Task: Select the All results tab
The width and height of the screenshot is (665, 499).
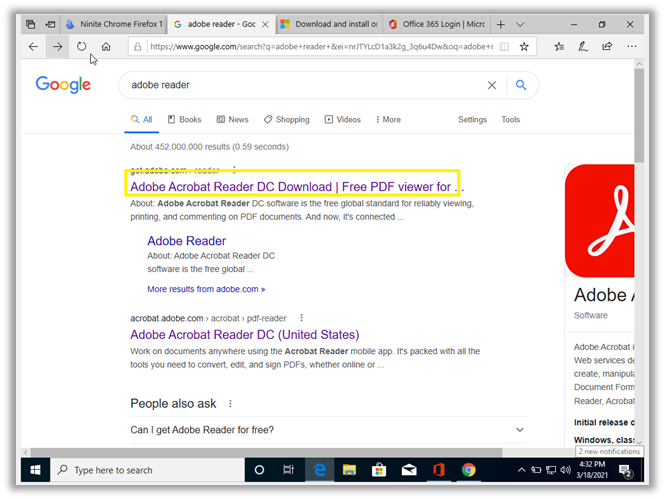Action: pos(142,120)
